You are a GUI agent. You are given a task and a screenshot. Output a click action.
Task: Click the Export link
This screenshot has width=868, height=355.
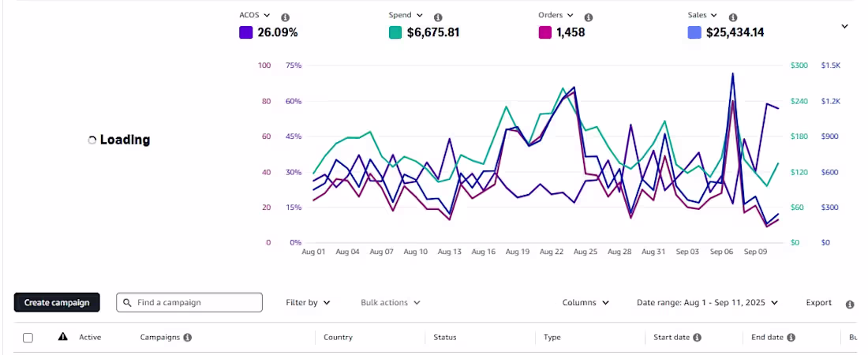click(x=819, y=303)
